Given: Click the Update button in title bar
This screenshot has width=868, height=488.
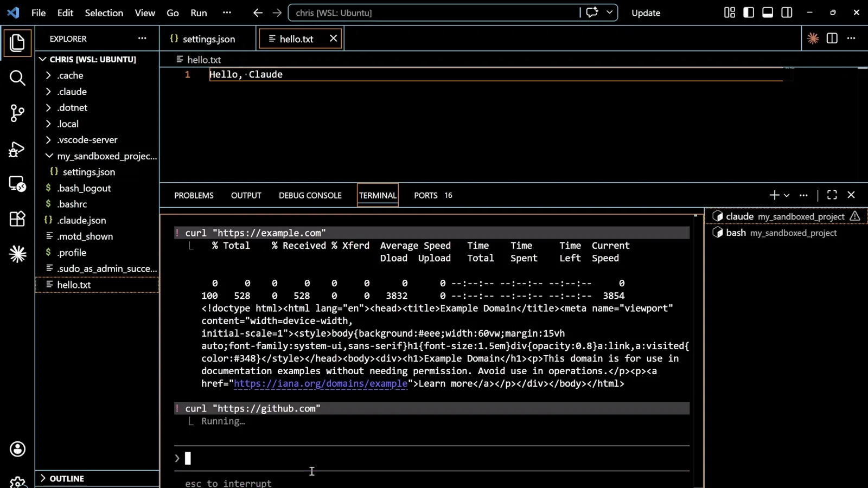Looking at the screenshot, I should coord(646,12).
